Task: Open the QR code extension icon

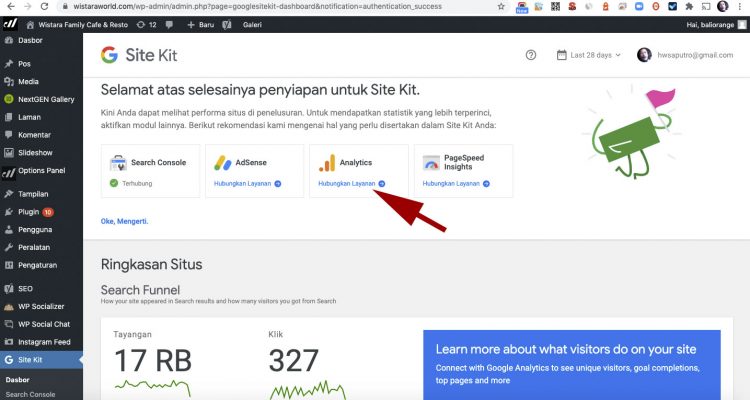Action: [555, 7]
